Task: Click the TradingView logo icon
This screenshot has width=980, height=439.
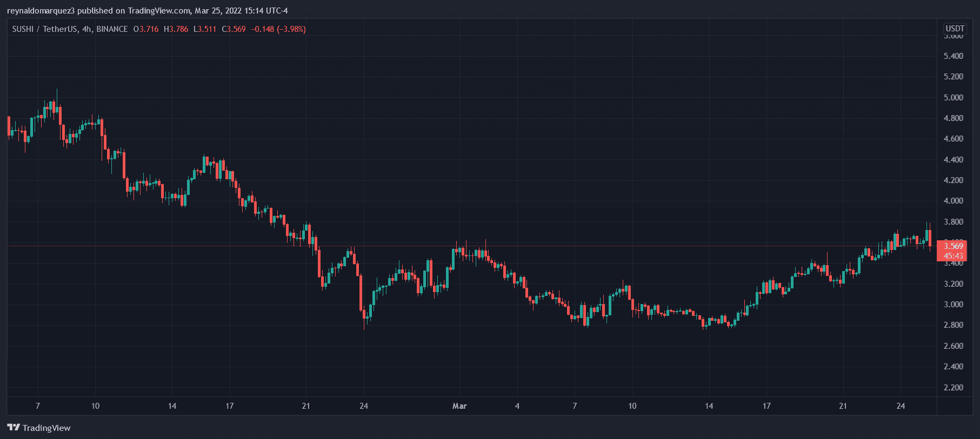Action: point(14,428)
